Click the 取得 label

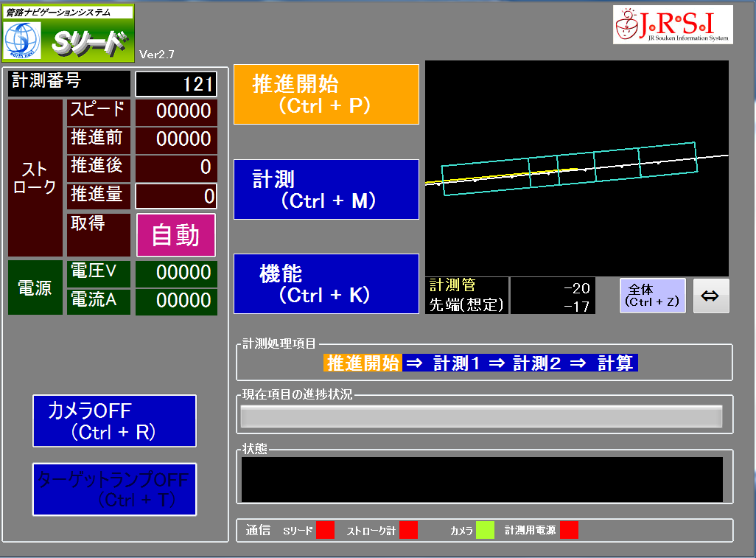tap(98, 235)
